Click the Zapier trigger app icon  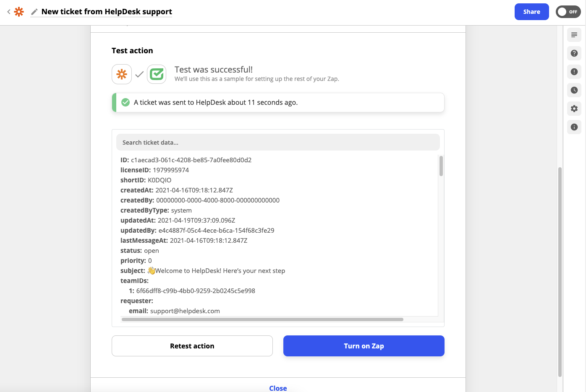point(122,74)
